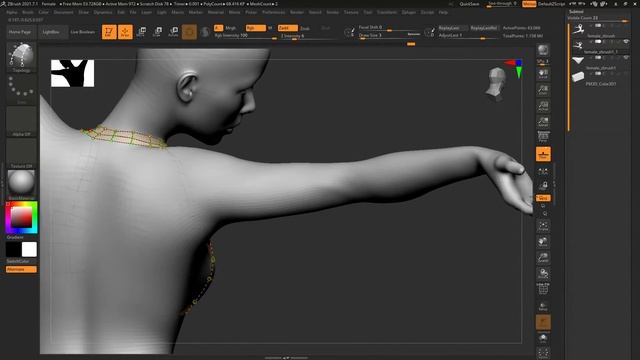640x360 pixels.
Task: Toggle the Zadd button
Action: (288, 28)
